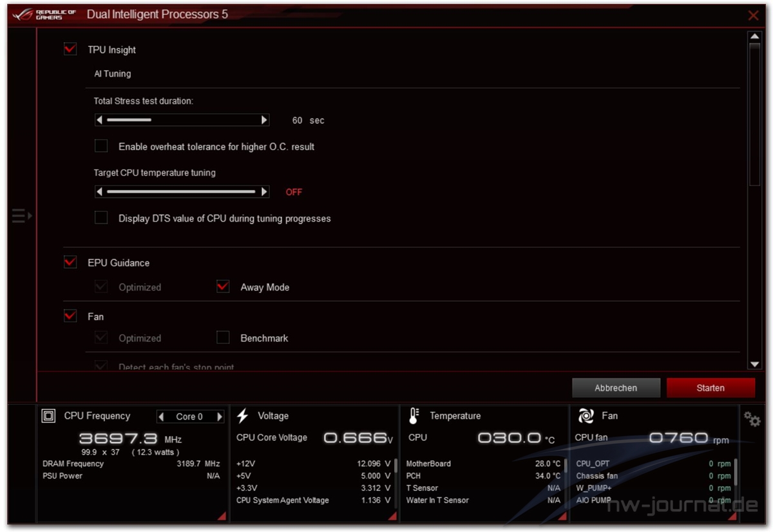Click the PCH 34.0 °C row

pos(483,476)
